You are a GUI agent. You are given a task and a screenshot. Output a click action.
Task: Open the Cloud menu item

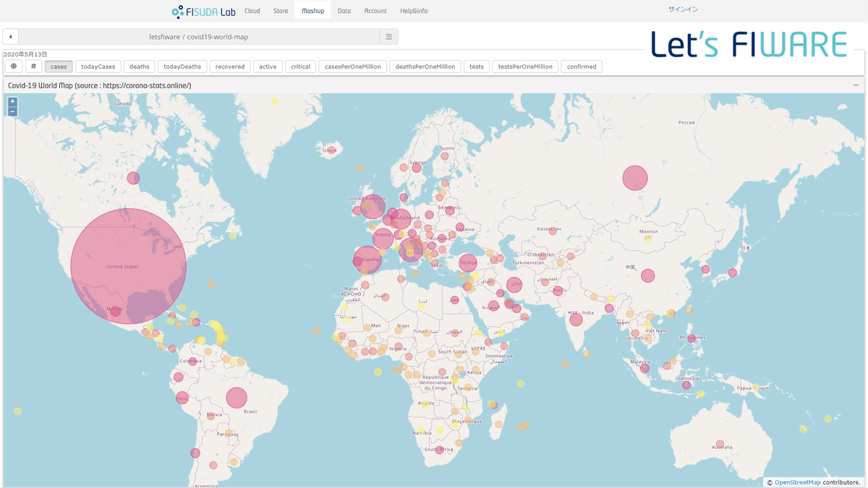coord(252,11)
